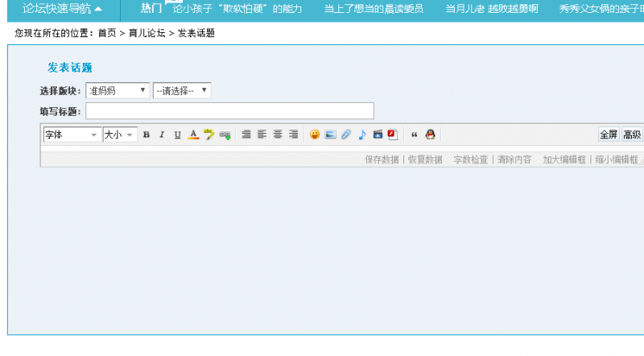Pick font color with the A icon
Screen dimensions: 644x356
tap(193, 135)
